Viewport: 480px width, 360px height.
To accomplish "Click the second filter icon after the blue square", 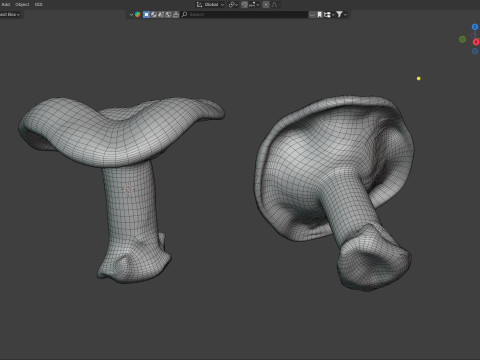I will 154,14.
